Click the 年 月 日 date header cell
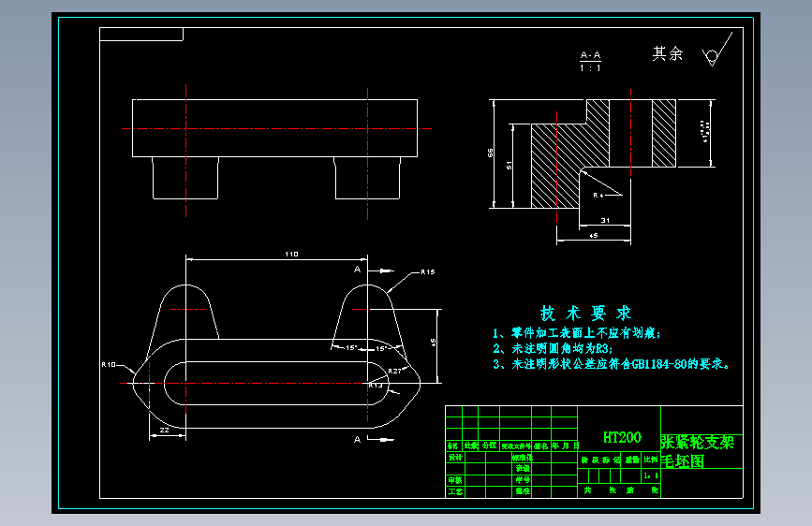The width and height of the screenshot is (812, 526). tap(565, 446)
